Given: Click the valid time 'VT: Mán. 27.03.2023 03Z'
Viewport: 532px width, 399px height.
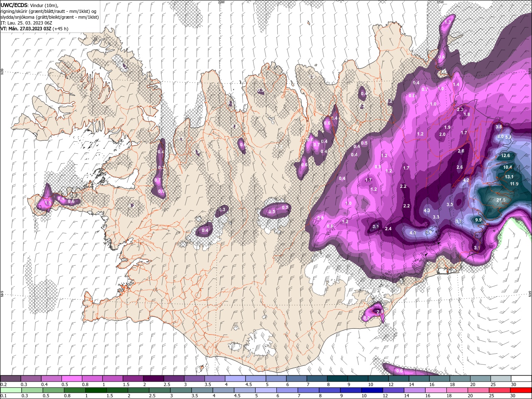Looking at the screenshot, I should [26, 28].
